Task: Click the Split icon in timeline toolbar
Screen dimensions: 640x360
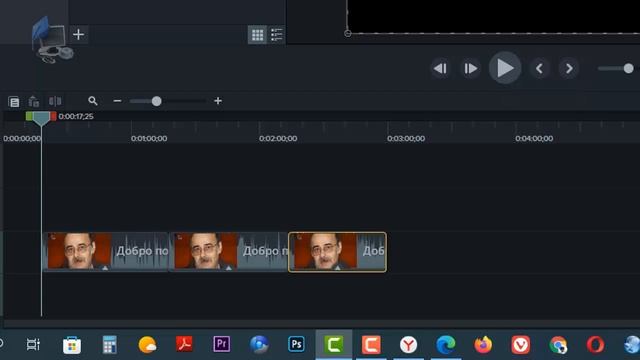Action: click(x=55, y=101)
